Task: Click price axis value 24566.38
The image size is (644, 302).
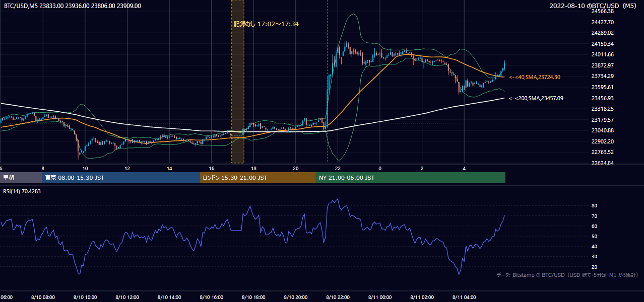Action: click(603, 11)
